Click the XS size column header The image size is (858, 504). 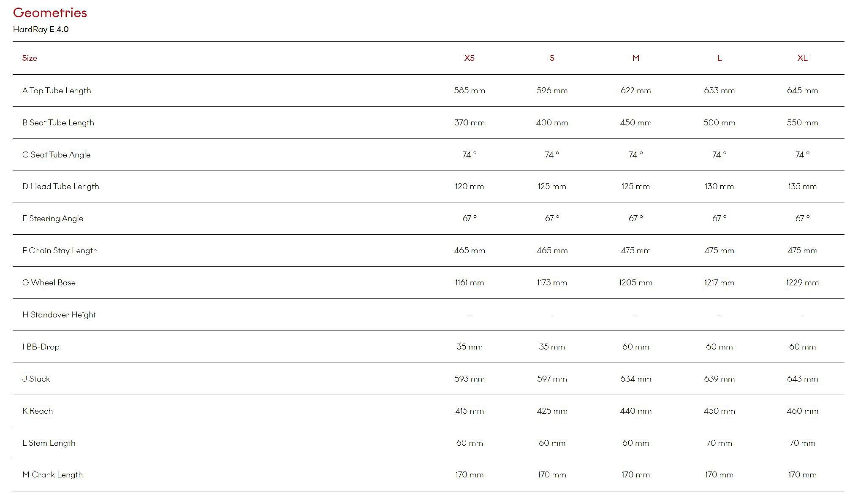click(x=469, y=58)
